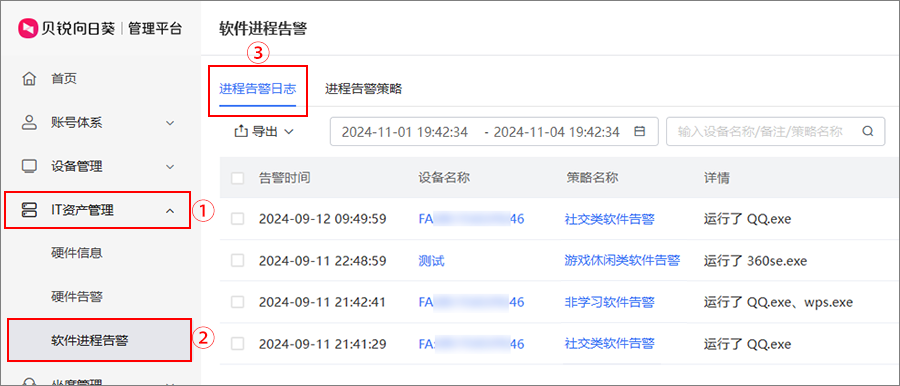The width and height of the screenshot is (900, 386).
Task: Open 游戏休闲类软件告警 policy link
Action: (x=622, y=261)
